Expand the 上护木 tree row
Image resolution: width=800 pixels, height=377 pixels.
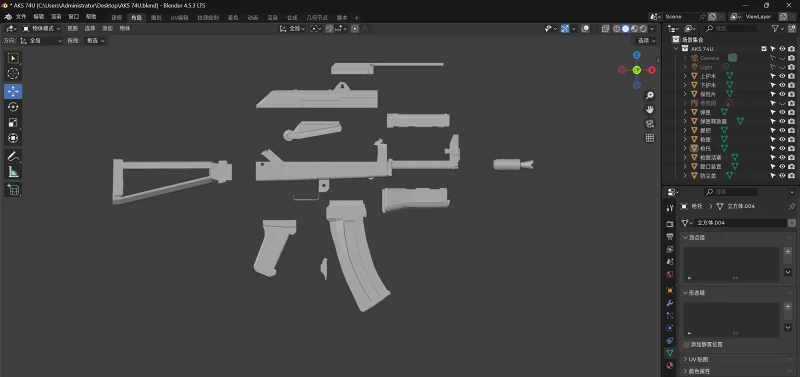click(685, 76)
